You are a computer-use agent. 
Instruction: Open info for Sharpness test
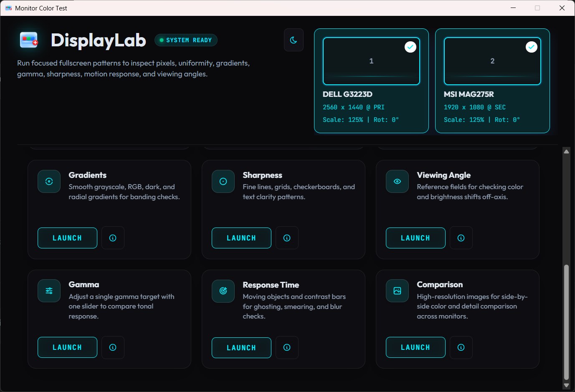coord(287,238)
